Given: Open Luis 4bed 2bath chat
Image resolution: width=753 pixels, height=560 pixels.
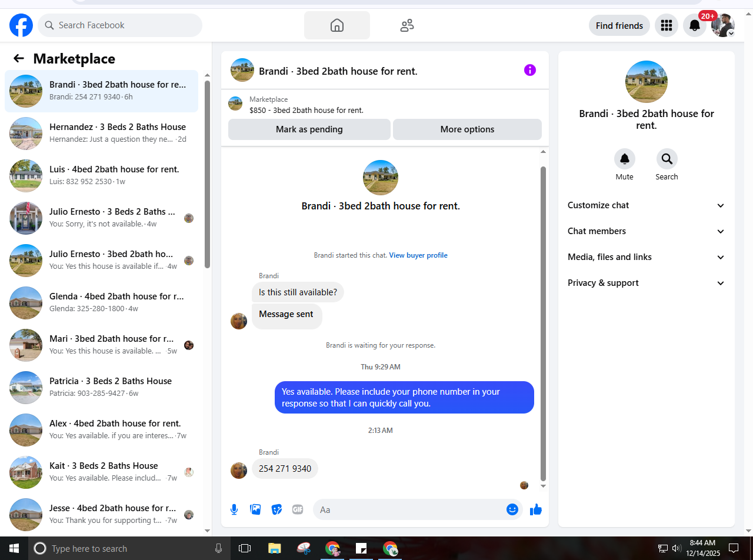Looking at the screenshot, I should coord(101,176).
